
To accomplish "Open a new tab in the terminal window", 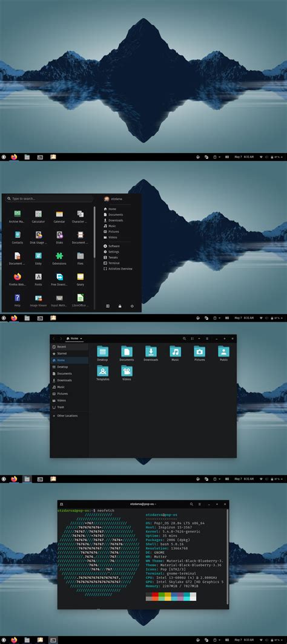I will click(61, 504).
